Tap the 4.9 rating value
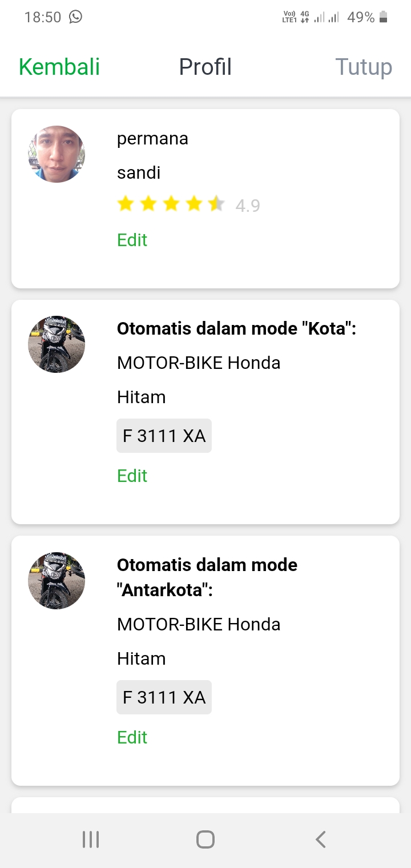 pos(248,206)
